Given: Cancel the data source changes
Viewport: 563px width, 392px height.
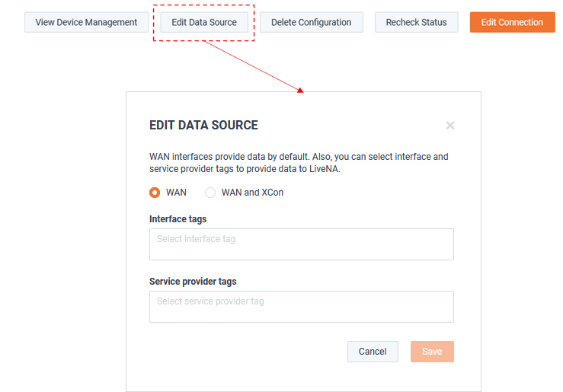Looking at the screenshot, I should pos(373,352).
